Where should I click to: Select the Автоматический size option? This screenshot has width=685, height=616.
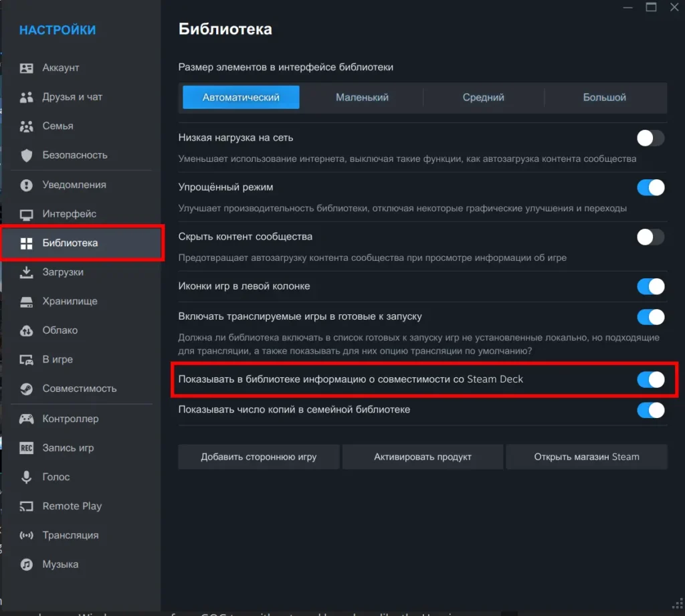coord(241,98)
